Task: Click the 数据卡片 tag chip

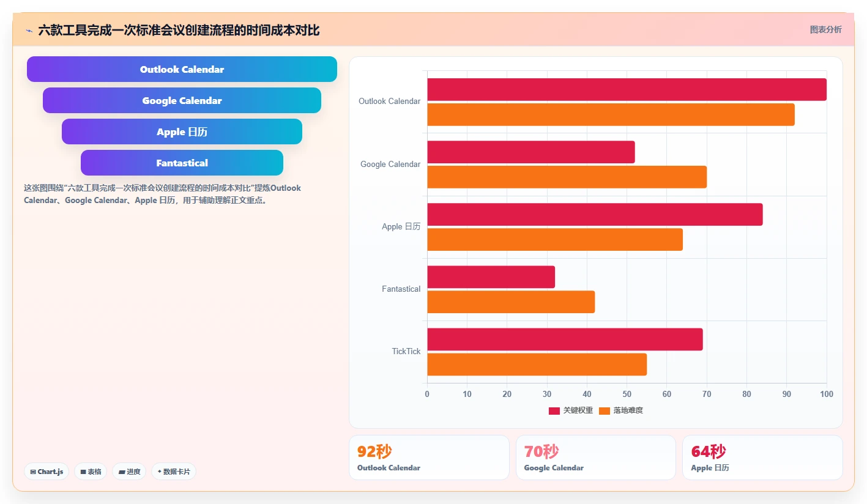Action: pos(174,472)
